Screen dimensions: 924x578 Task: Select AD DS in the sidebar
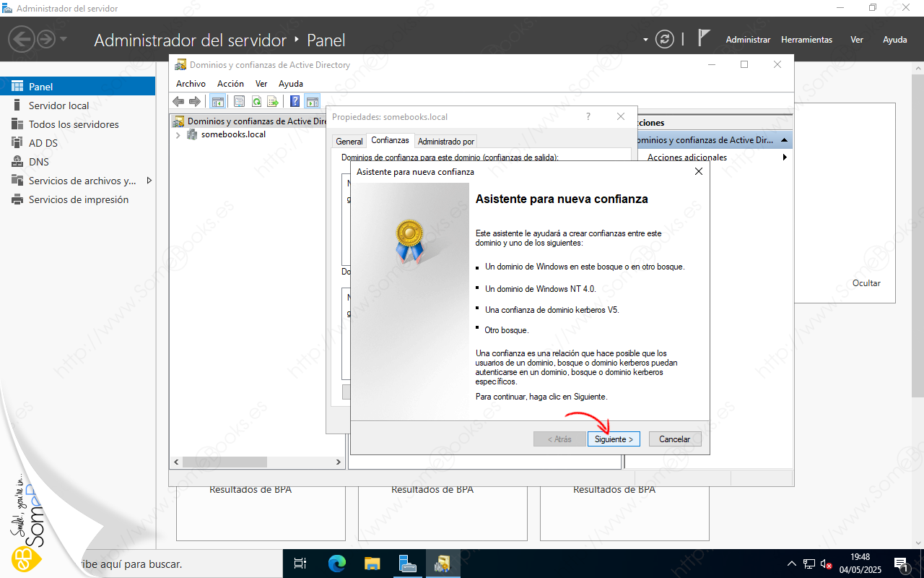pyautogui.click(x=43, y=143)
